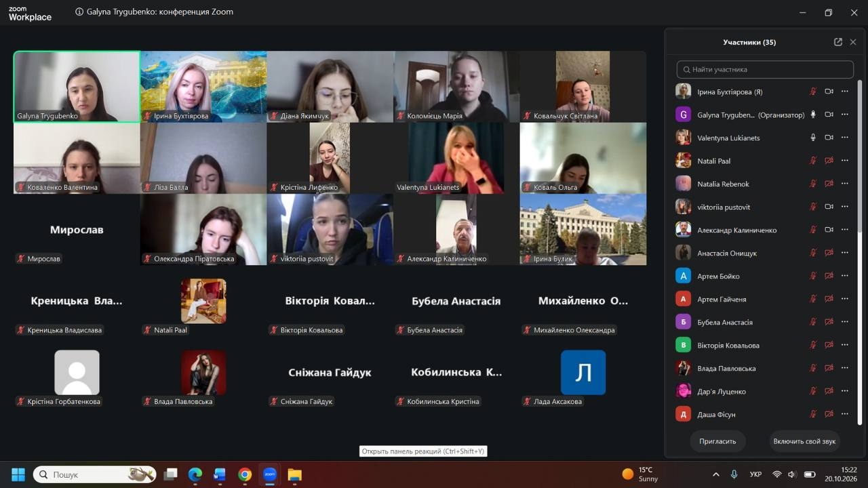Pop out the participants panel

click(x=838, y=42)
